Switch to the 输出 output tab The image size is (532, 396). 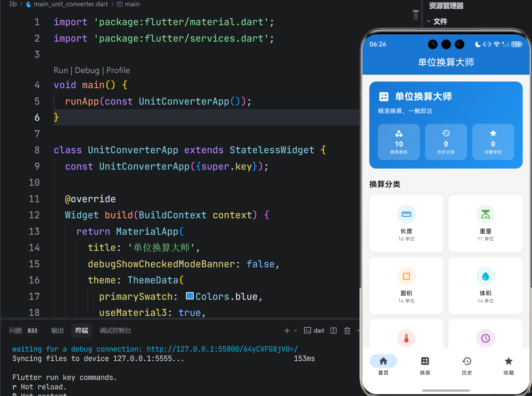[57, 331]
